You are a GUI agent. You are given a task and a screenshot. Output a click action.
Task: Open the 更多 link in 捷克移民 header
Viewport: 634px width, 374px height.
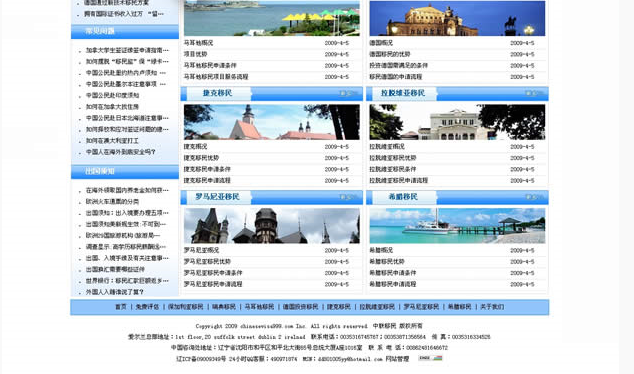(347, 93)
